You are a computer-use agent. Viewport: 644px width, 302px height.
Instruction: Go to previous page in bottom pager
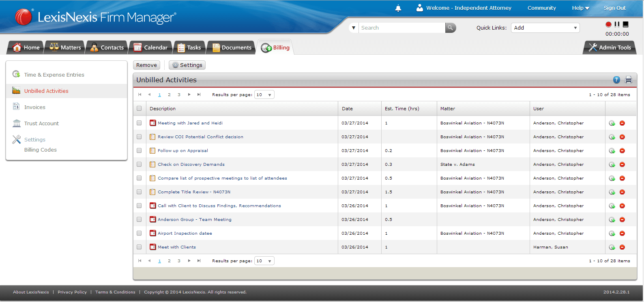point(150,261)
